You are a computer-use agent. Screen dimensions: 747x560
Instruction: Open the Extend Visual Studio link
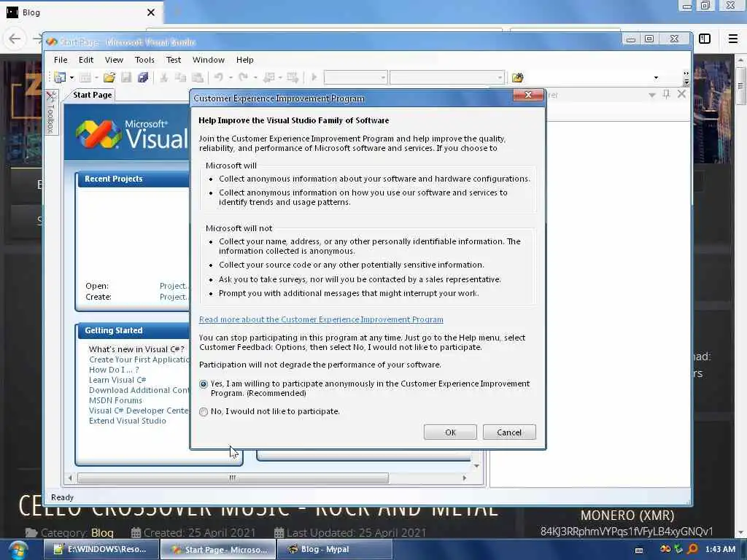tap(127, 421)
